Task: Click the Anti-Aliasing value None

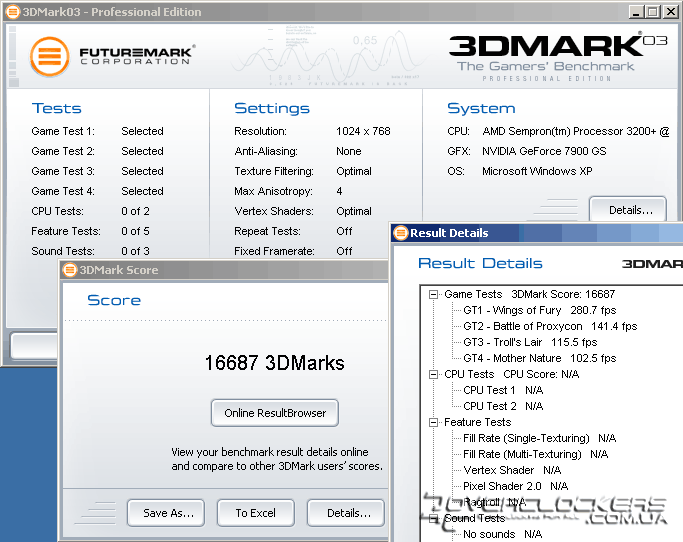Action: point(348,151)
